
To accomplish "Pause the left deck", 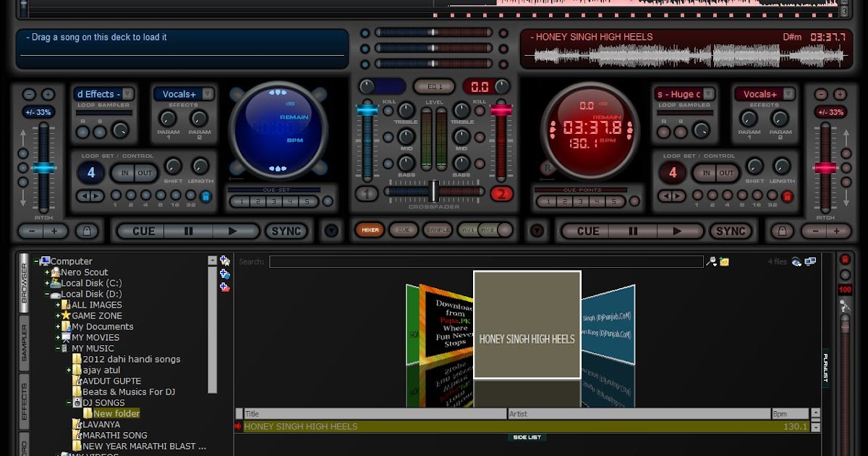I will point(188,231).
